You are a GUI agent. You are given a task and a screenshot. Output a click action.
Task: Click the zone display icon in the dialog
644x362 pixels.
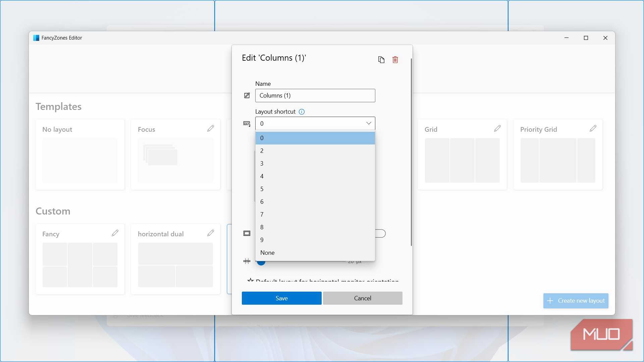(x=247, y=233)
